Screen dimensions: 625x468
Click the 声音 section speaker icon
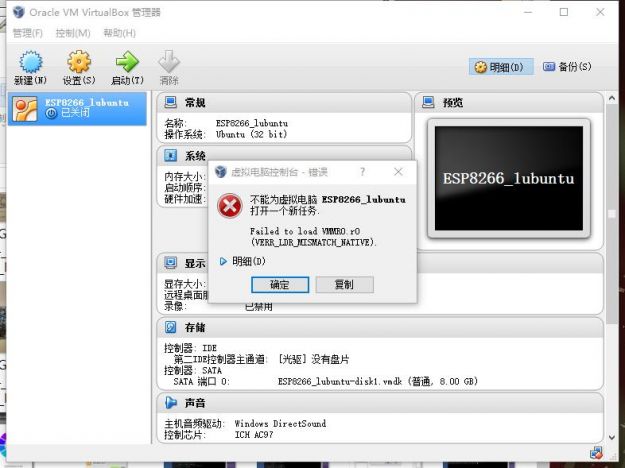click(171, 403)
